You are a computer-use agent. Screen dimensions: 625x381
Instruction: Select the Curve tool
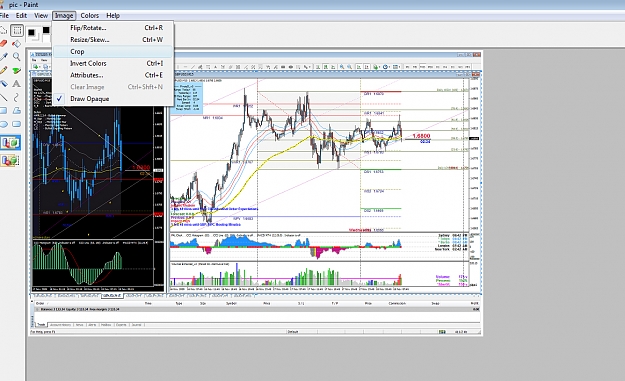[16, 97]
